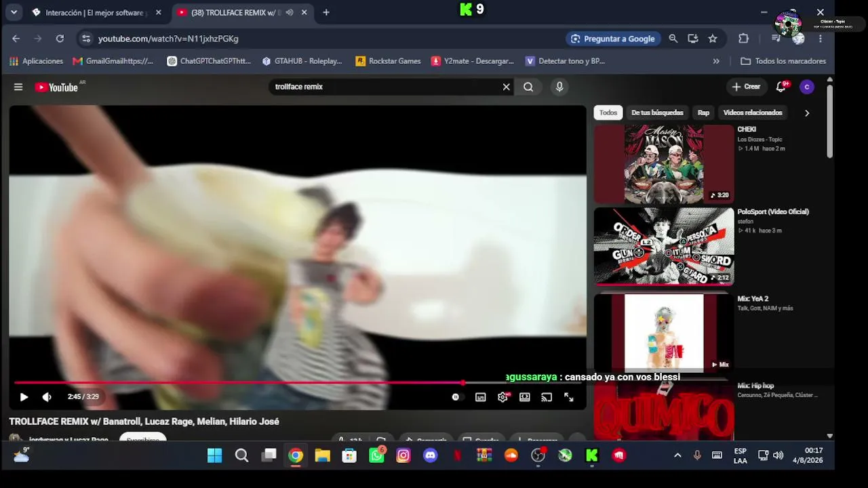Select the 'Videos relacionados' chip
Screen dimensions: 868x488
[x=753, y=113]
